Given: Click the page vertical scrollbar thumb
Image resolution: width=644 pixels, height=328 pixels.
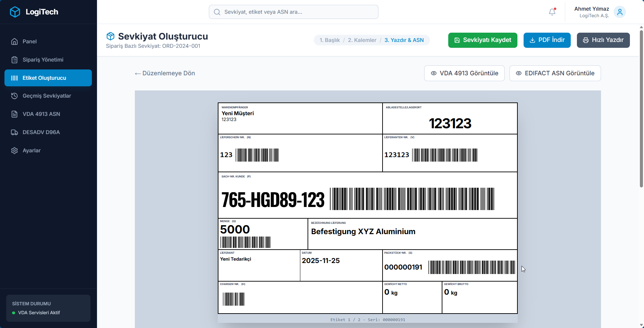Looking at the screenshot, I should pos(641,109).
